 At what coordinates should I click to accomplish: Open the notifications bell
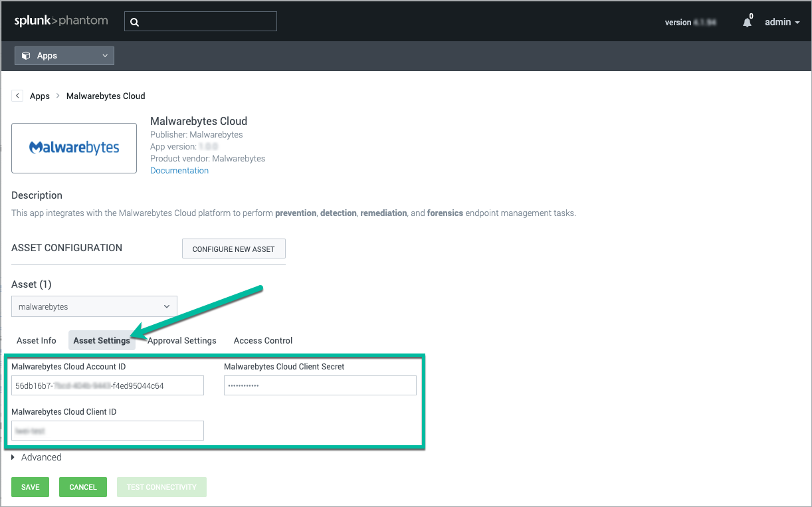748,22
